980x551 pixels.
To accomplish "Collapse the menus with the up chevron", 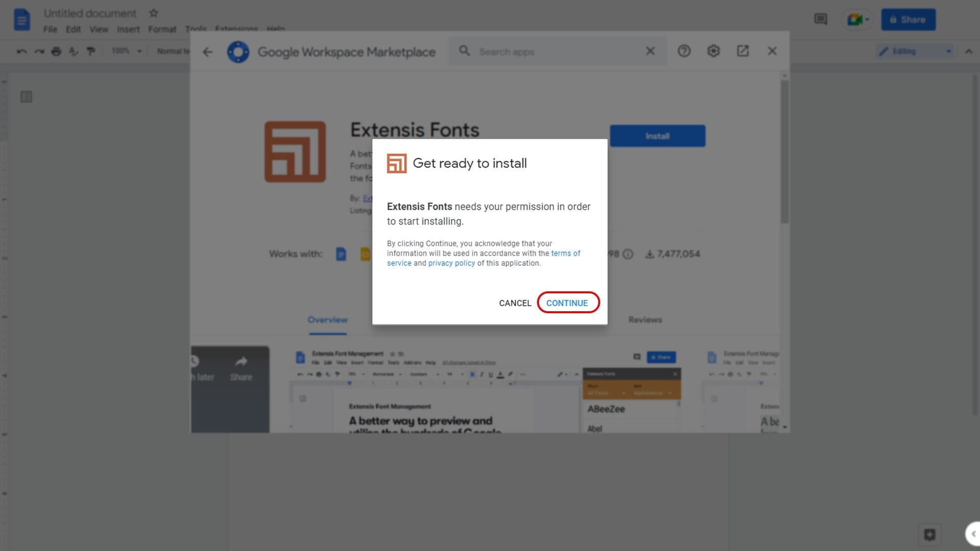I will [x=968, y=51].
